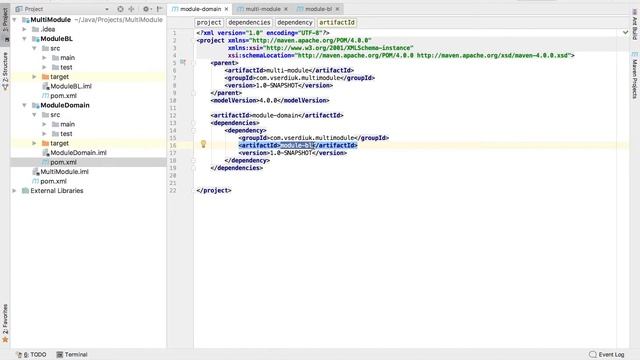Viewport: 640px width, 360px height.
Task: Expand the target folder under ModuleBL
Action: tap(34, 77)
